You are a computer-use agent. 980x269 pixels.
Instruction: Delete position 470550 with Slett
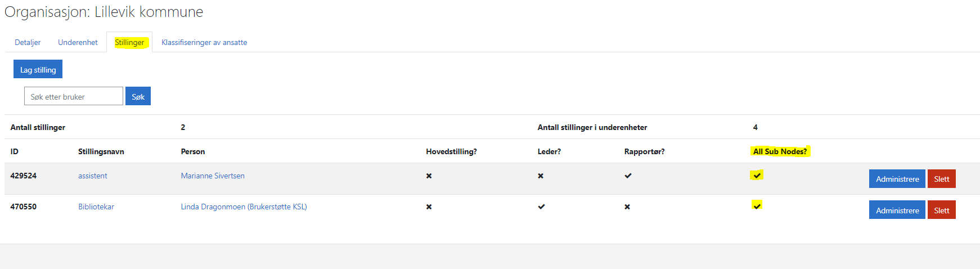point(941,210)
